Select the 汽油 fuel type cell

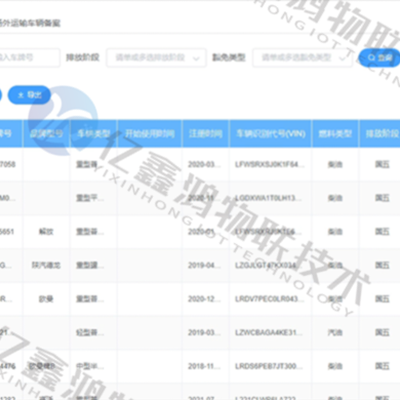[335, 332]
